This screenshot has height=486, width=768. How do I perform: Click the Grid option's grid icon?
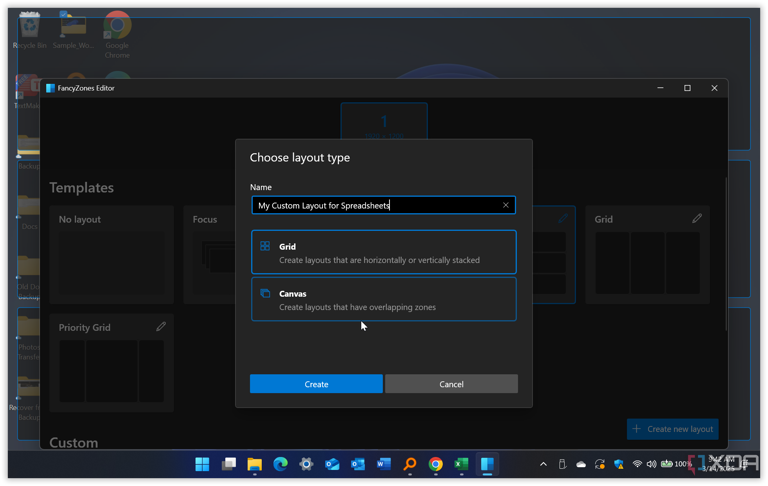point(265,246)
